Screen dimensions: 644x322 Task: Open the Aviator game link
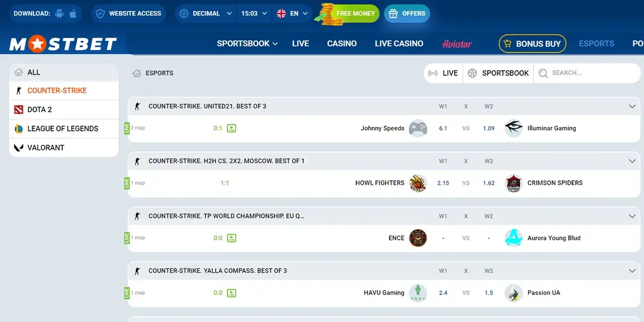457,43
